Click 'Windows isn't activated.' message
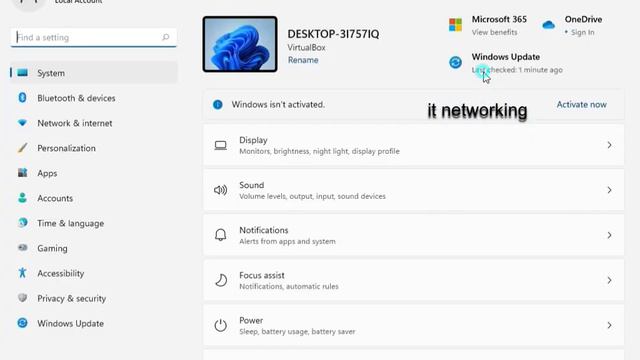The image size is (640, 360). click(x=278, y=104)
